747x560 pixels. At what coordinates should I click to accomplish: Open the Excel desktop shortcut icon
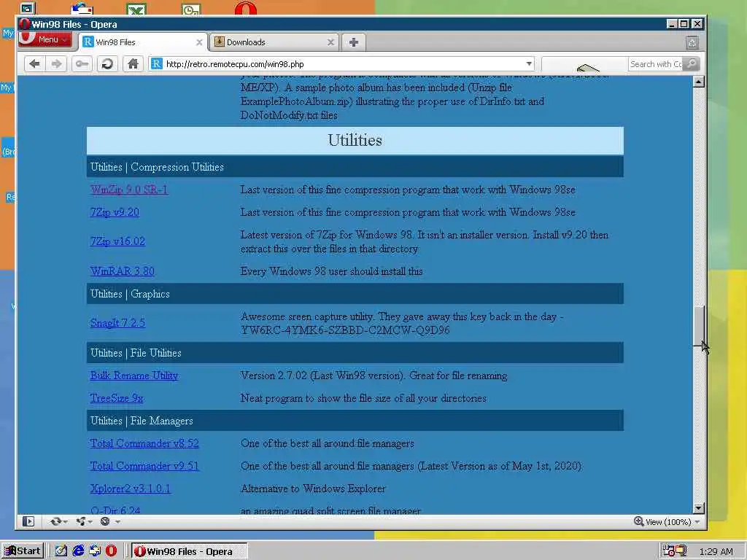pyautogui.click(x=136, y=9)
